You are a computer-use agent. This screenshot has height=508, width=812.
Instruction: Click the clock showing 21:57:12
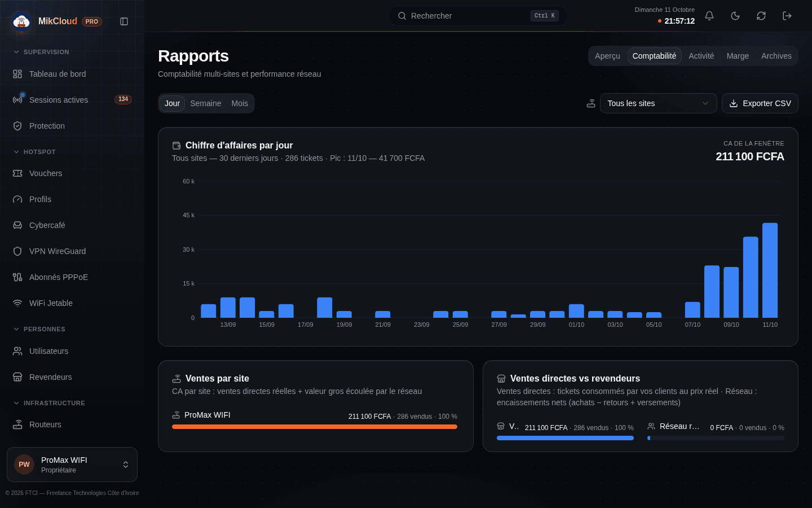pos(679,21)
